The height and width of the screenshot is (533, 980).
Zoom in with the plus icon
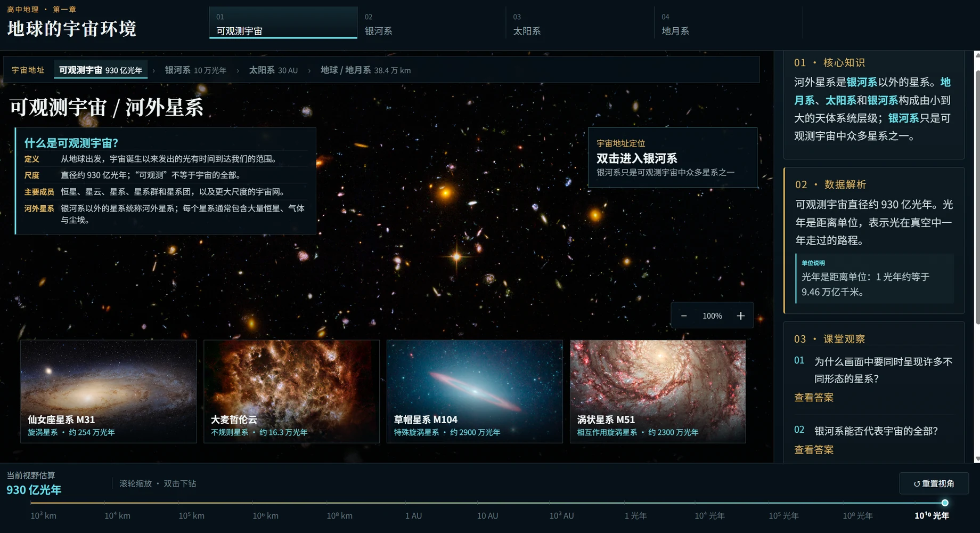(x=740, y=316)
